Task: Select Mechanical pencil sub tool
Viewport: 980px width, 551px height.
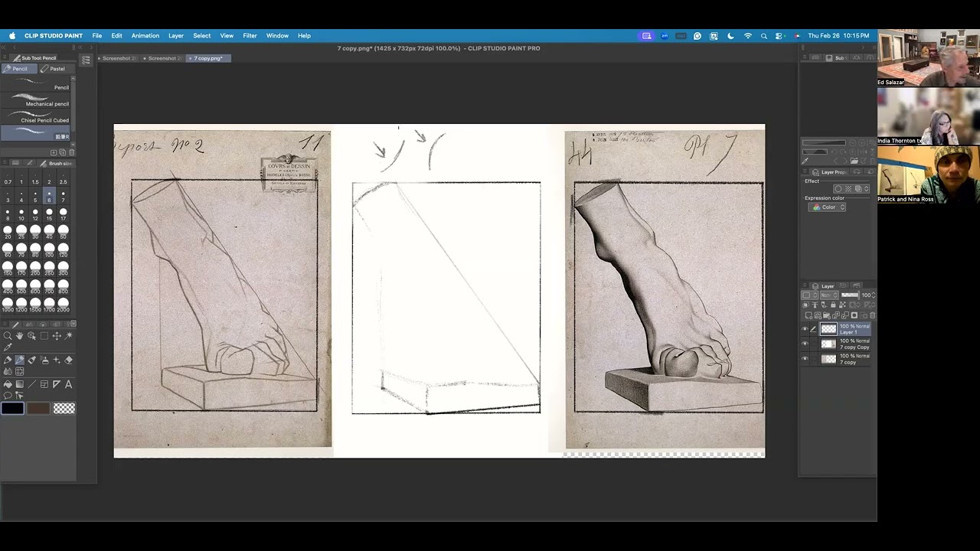Action: [x=37, y=101]
